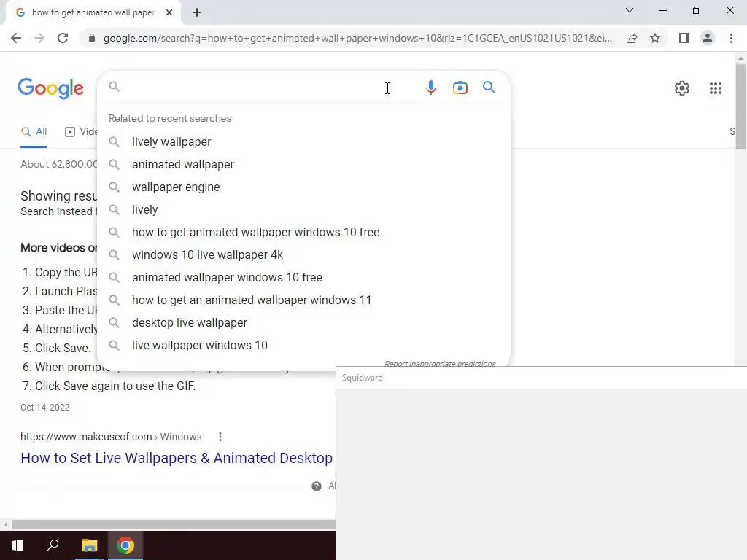747x560 pixels.
Task: Select 'desktop live wallpaper' suggestion
Action: 304,323
